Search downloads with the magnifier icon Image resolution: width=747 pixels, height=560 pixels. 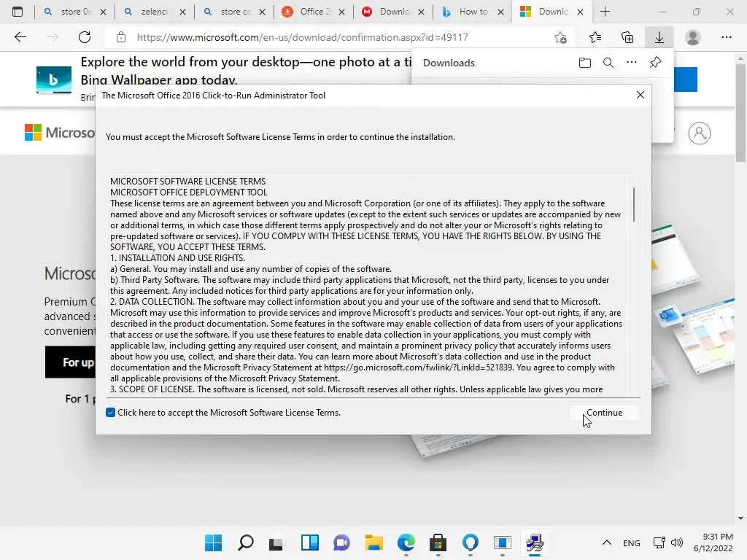(x=608, y=63)
